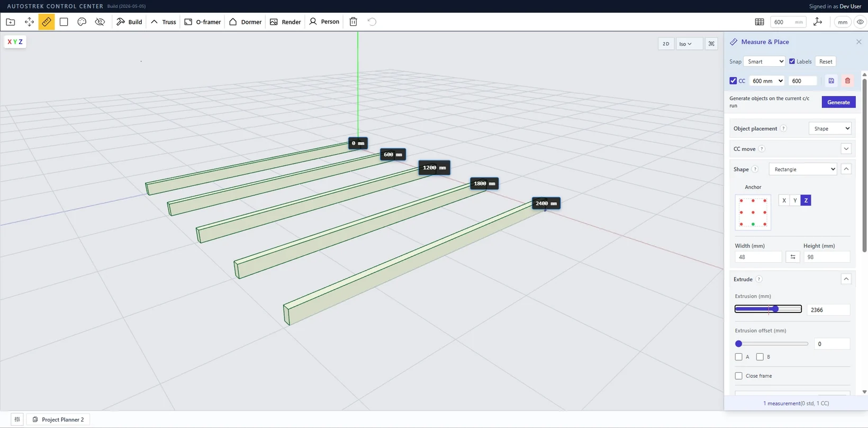This screenshot has height=428, width=868.
Task: Click the Shape help icon
Action: (x=755, y=170)
